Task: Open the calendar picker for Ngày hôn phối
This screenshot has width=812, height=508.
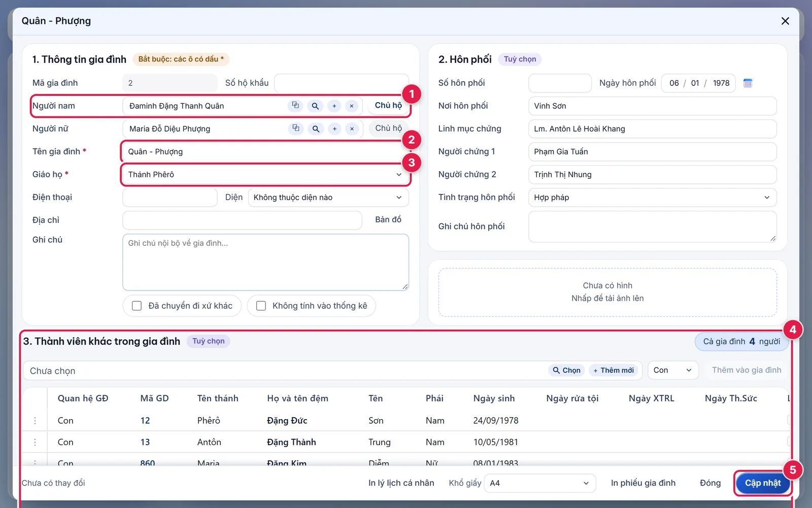Action: [748, 83]
